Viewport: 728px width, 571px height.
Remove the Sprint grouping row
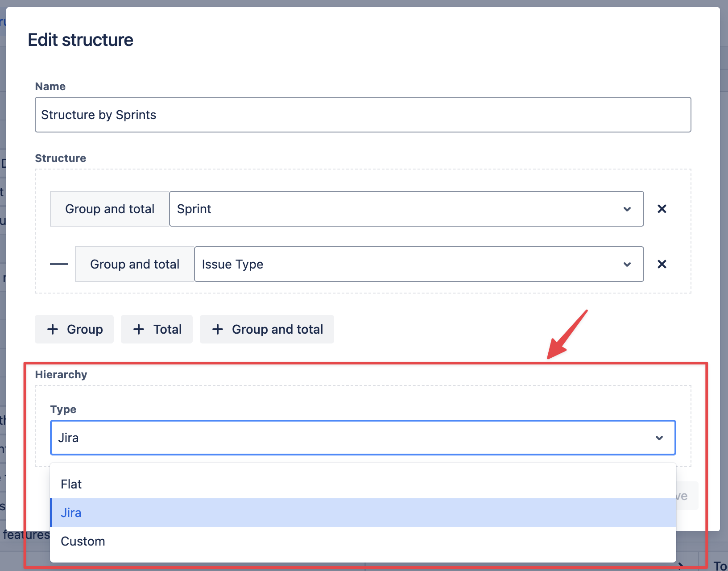point(662,209)
